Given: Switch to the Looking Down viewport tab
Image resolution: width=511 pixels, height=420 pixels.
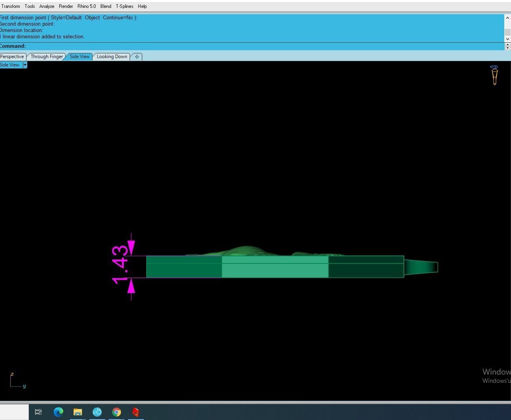Looking at the screenshot, I should point(112,57).
